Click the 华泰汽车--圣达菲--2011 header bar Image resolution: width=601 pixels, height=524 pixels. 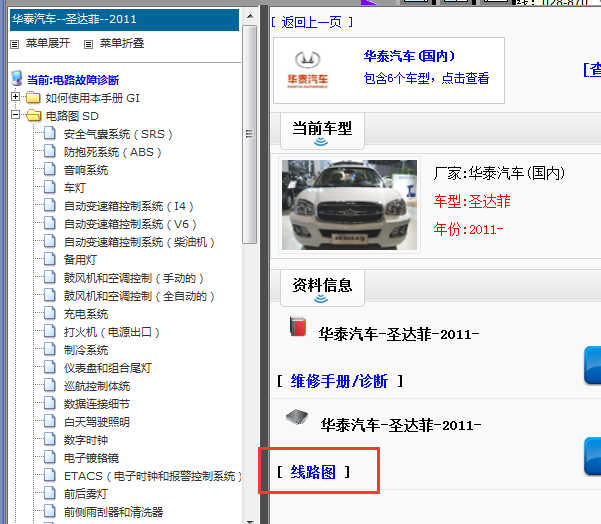click(x=124, y=20)
